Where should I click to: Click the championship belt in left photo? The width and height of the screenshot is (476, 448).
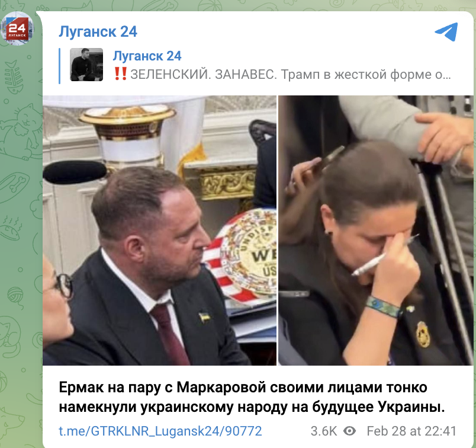pos(245,255)
